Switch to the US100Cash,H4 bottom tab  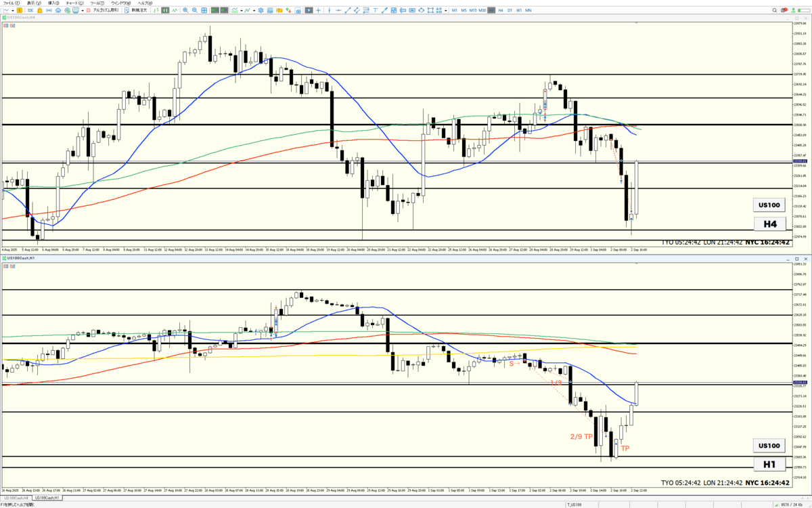click(16, 498)
